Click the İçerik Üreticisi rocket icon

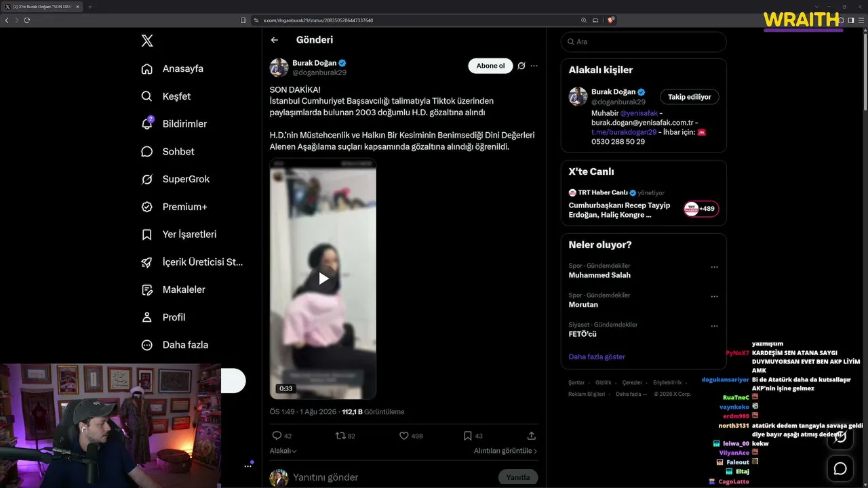click(146, 262)
